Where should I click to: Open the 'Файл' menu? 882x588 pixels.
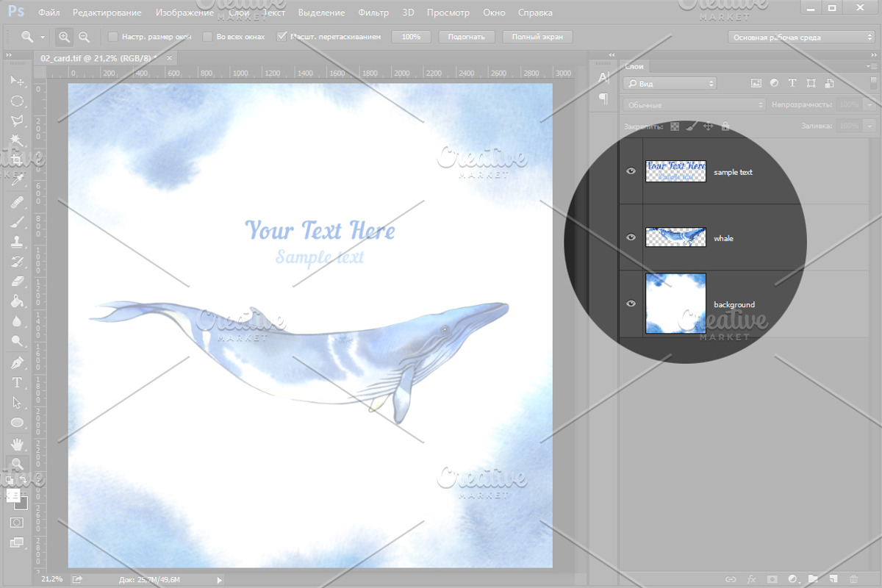[x=49, y=12]
